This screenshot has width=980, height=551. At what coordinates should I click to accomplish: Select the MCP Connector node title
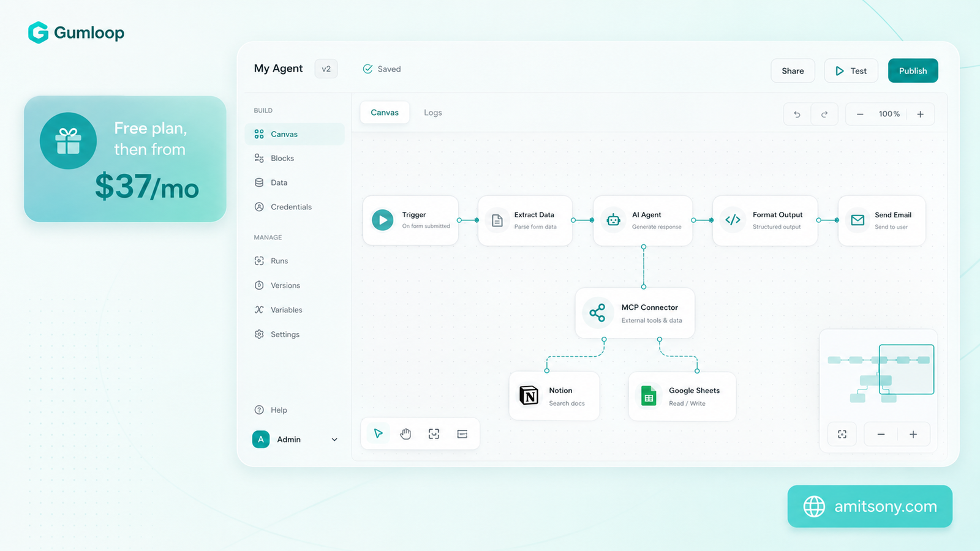(x=650, y=307)
